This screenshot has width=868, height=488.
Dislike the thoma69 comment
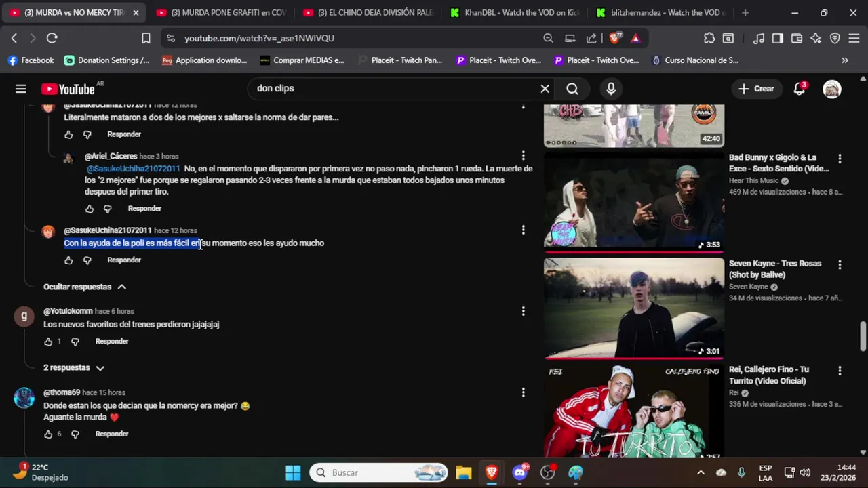coord(75,434)
